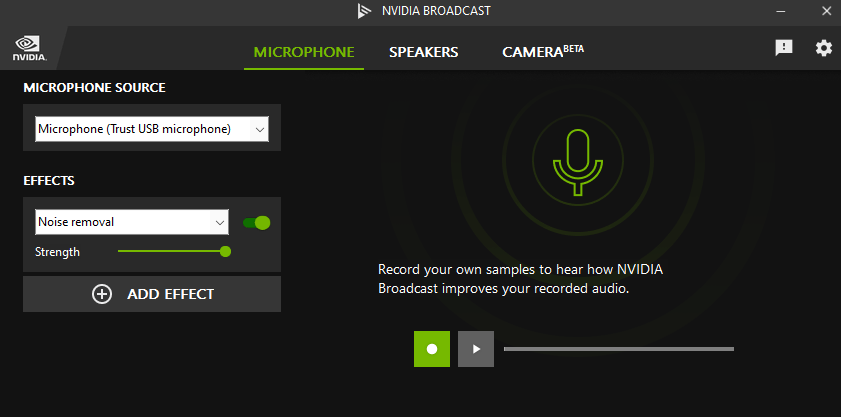
Task: Click the Add Effect button
Action: [152, 294]
